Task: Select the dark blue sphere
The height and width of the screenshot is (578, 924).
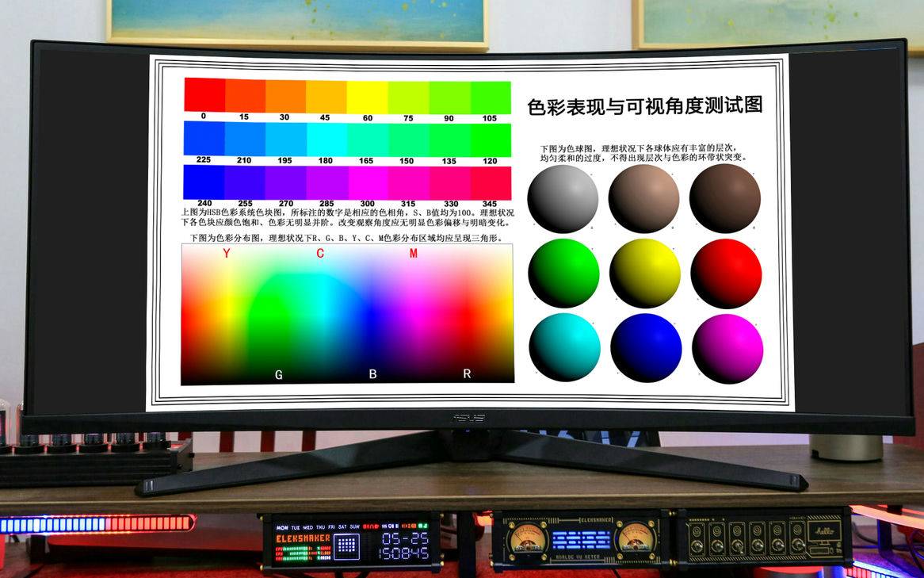Action: pyautogui.click(x=646, y=348)
